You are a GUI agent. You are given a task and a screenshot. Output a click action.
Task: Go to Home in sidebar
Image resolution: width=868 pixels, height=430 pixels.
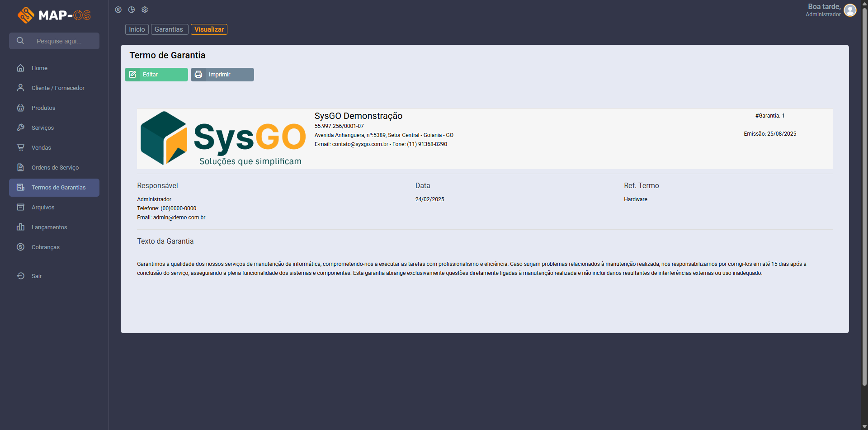[x=54, y=68]
